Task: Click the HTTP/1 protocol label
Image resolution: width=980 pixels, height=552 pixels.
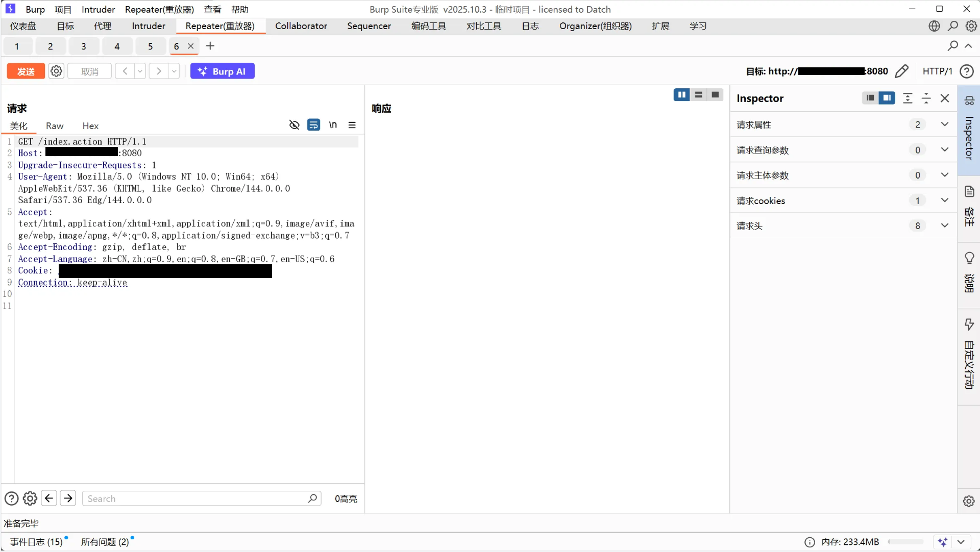Action: [937, 71]
